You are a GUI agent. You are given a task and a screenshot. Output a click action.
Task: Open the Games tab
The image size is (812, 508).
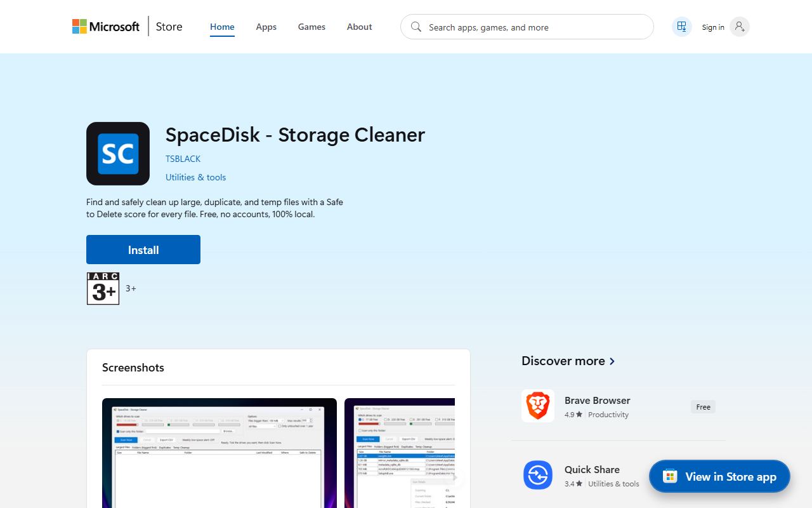311,27
